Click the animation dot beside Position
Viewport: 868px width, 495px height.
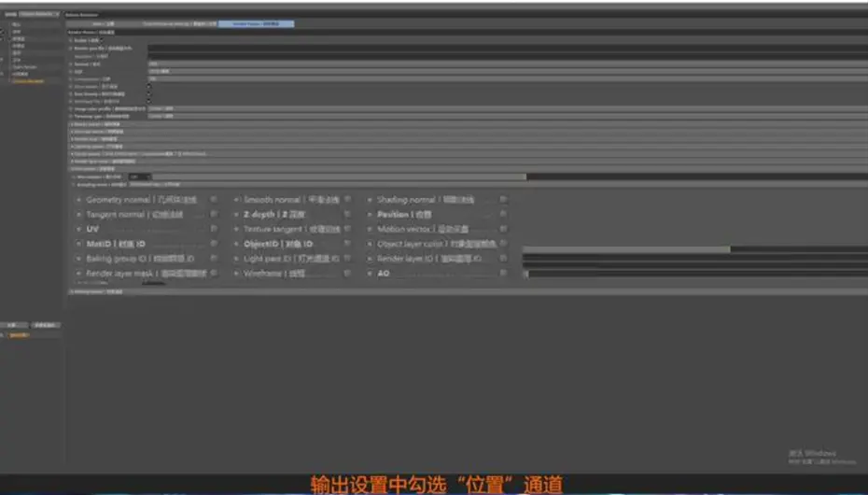[x=370, y=214]
